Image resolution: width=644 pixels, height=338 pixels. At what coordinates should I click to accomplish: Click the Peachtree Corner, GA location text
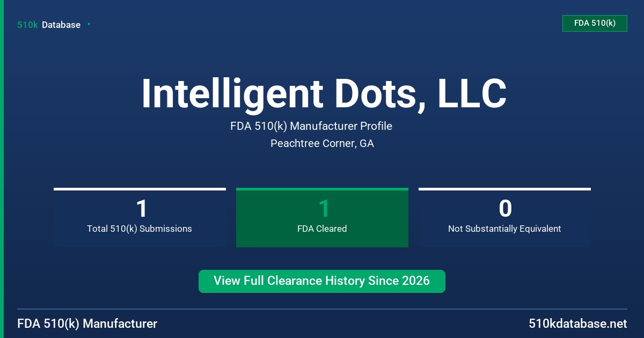(x=322, y=144)
